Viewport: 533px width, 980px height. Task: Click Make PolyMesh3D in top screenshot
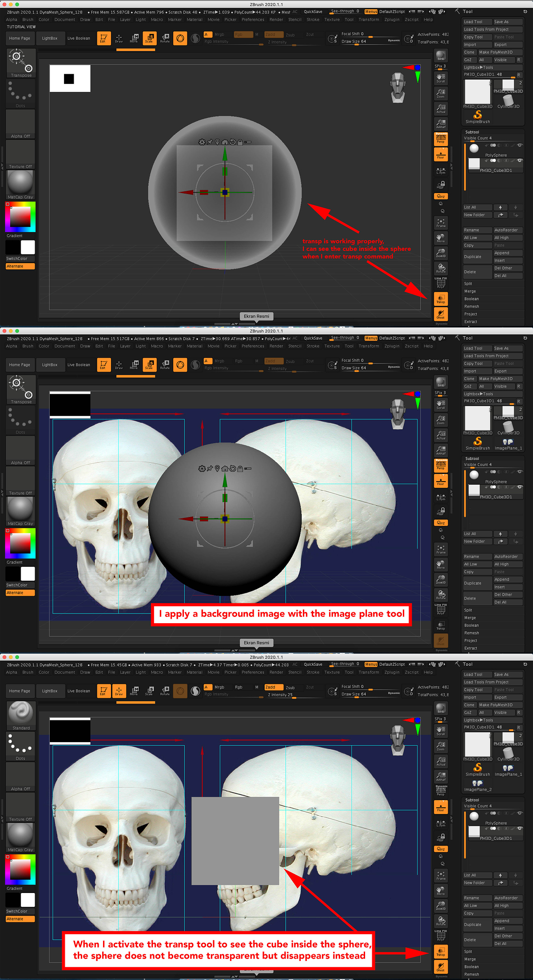500,52
